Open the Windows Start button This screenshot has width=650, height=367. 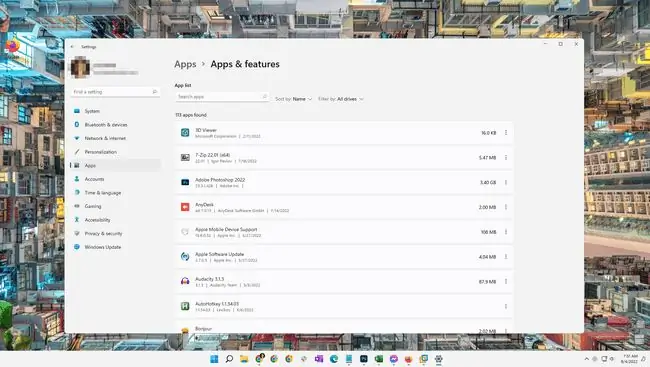click(x=214, y=359)
